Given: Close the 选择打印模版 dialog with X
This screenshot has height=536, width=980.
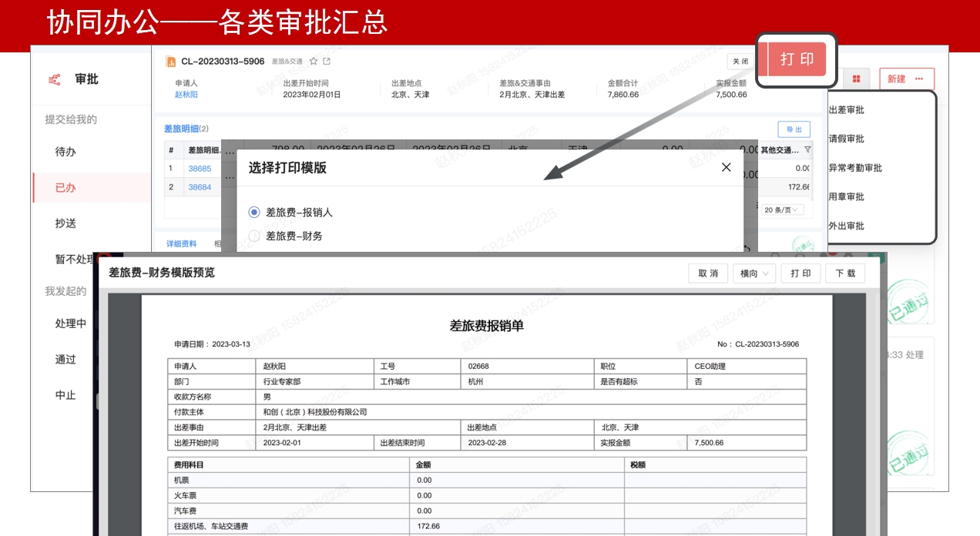Looking at the screenshot, I should tap(726, 167).
